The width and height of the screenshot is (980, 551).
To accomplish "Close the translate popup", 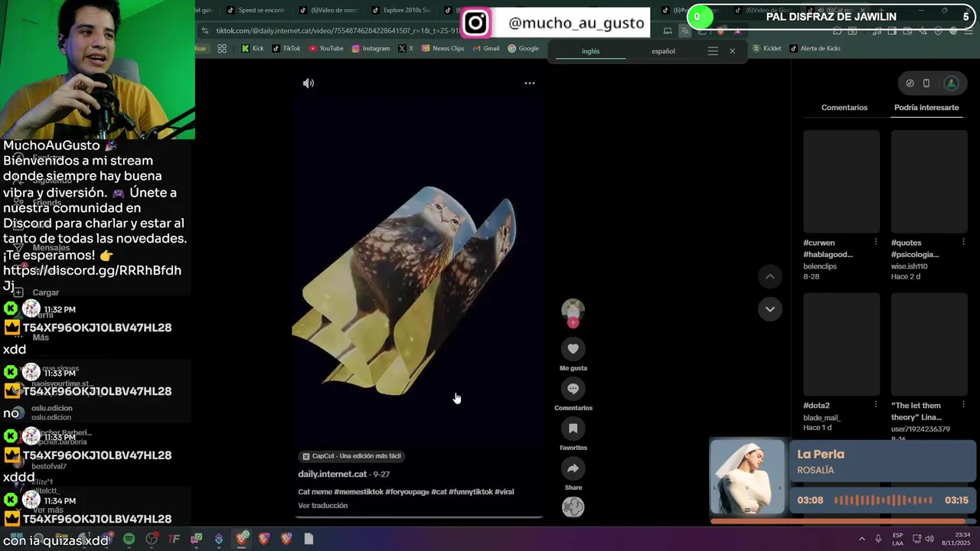I will [x=732, y=51].
